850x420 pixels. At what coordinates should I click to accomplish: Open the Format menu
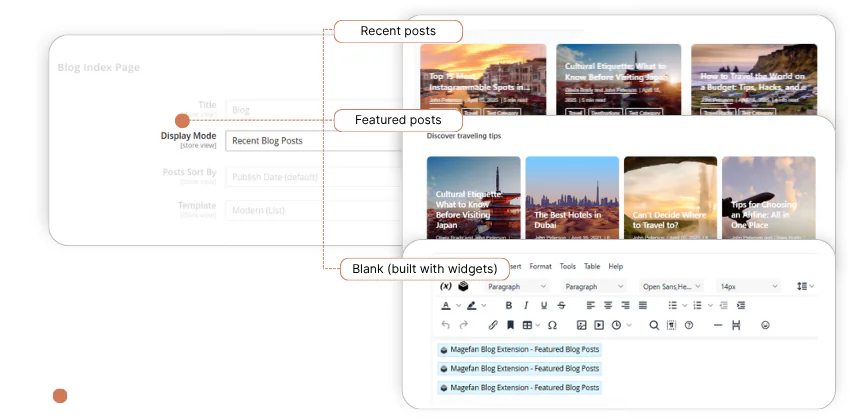(x=540, y=266)
